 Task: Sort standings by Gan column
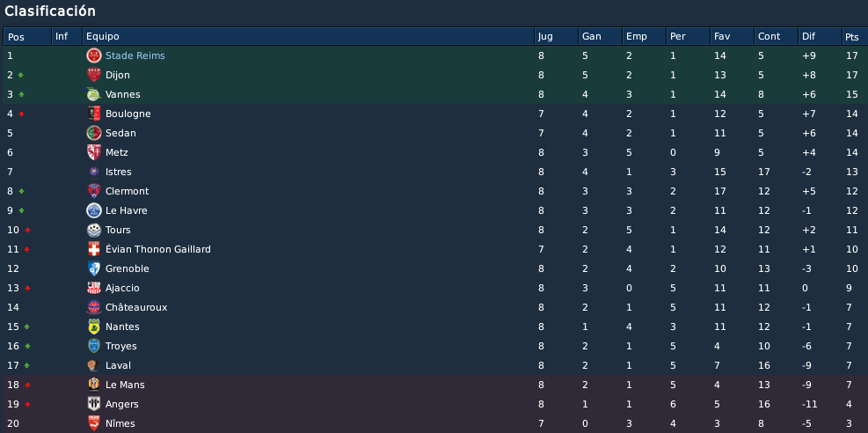click(600, 37)
